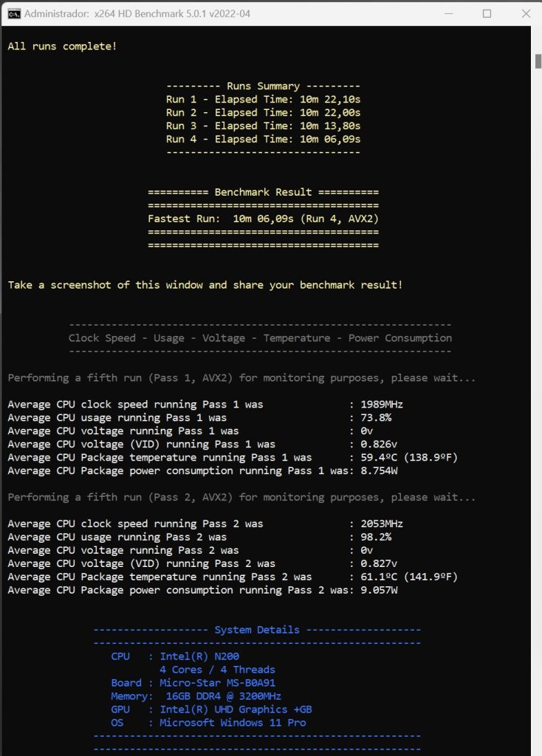Click the Memory '16GB DDR4 @ 3200MHz' line

[196, 696]
